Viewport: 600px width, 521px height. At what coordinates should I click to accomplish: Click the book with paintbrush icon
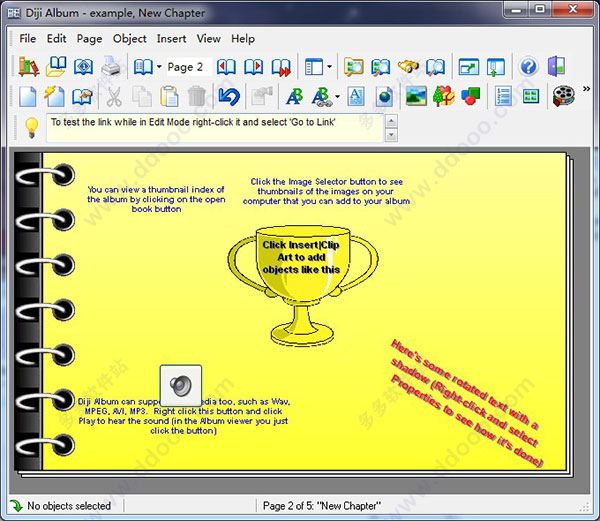83,96
